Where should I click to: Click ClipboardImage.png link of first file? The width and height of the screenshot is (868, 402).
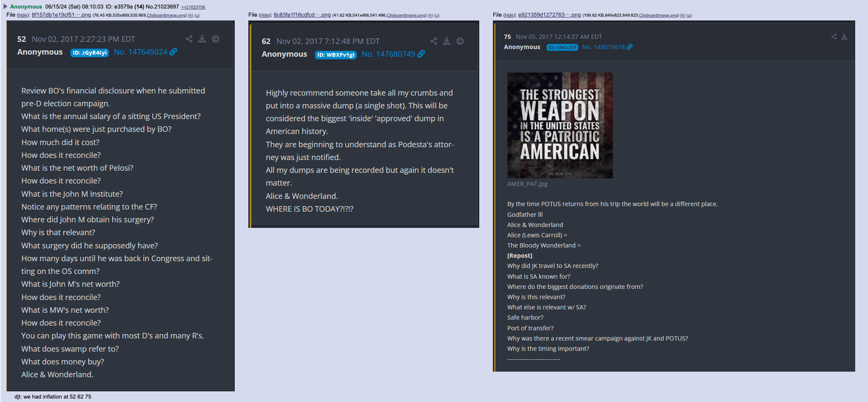coord(166,15)
